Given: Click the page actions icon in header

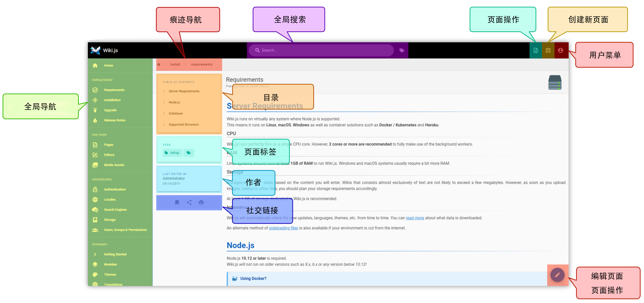Looking at the screenshot, I should click(535, 50).
